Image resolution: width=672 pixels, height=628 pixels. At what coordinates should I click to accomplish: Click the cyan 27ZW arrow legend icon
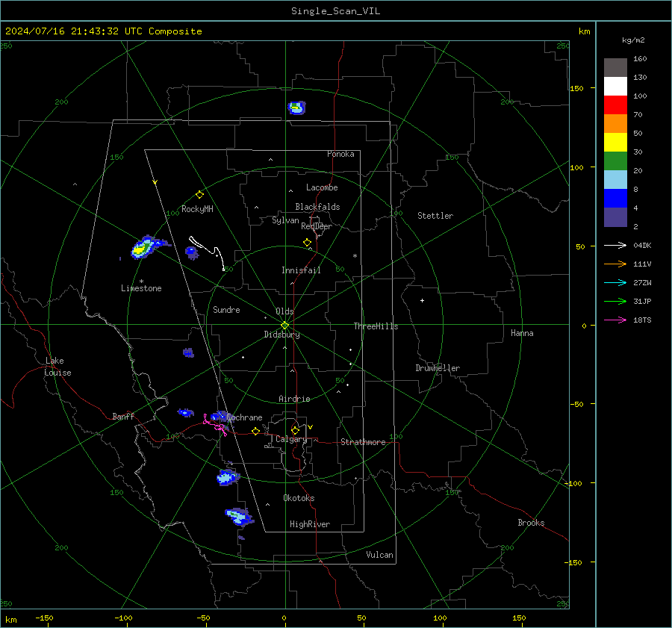pos(615,282)
